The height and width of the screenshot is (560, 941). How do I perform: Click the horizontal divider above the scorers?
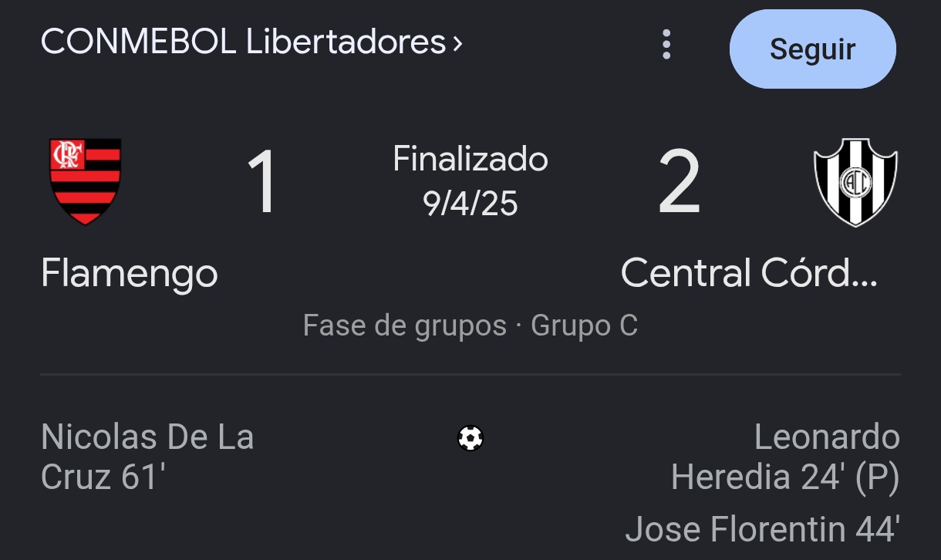point(470,375)
